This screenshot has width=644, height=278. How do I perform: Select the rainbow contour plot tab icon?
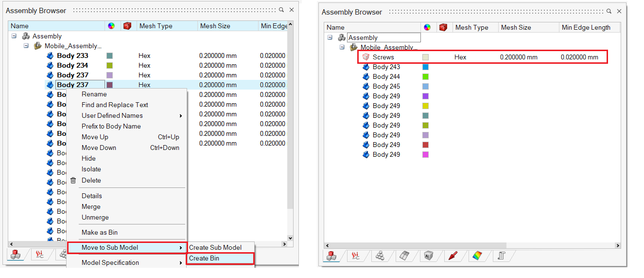(x=477, y=256)
